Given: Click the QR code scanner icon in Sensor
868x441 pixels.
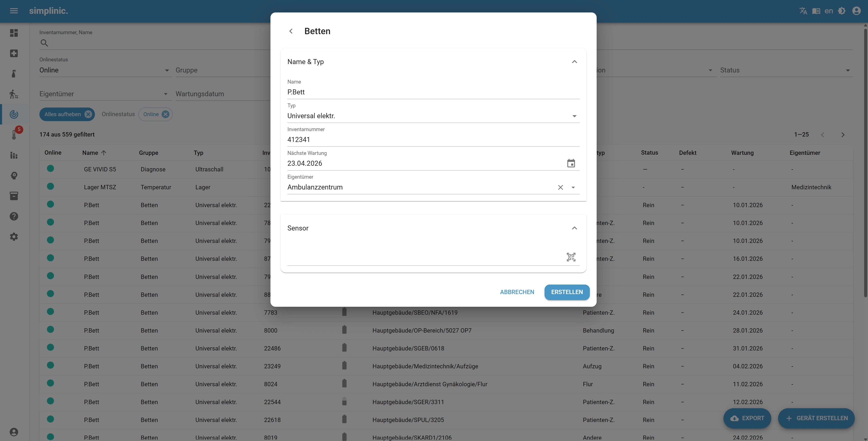Looking at the screenshot, I should [571, 257].
